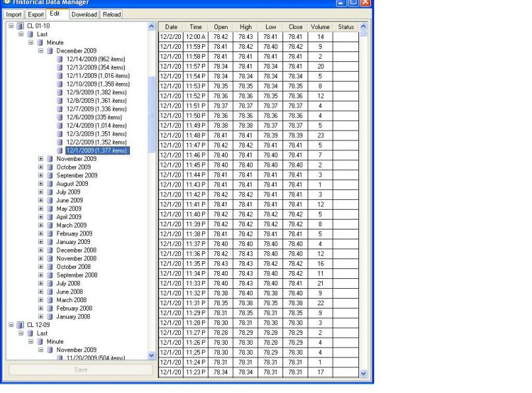
Task: Expand the July 2008 node
Action: (x=41, y=284)
